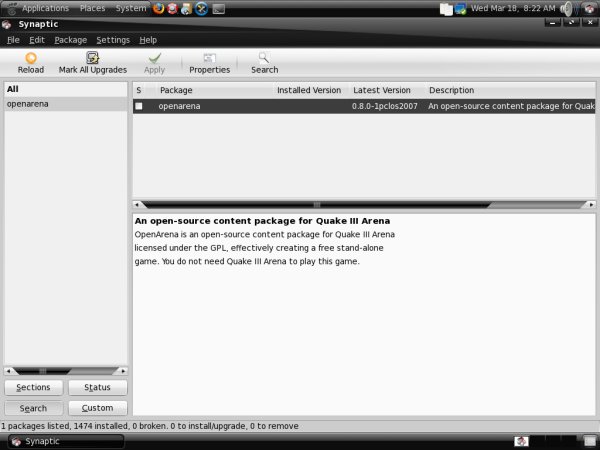Click the package list scrollbar right arrow
This screenshot has width=600, height=450.
click(591, 205)
